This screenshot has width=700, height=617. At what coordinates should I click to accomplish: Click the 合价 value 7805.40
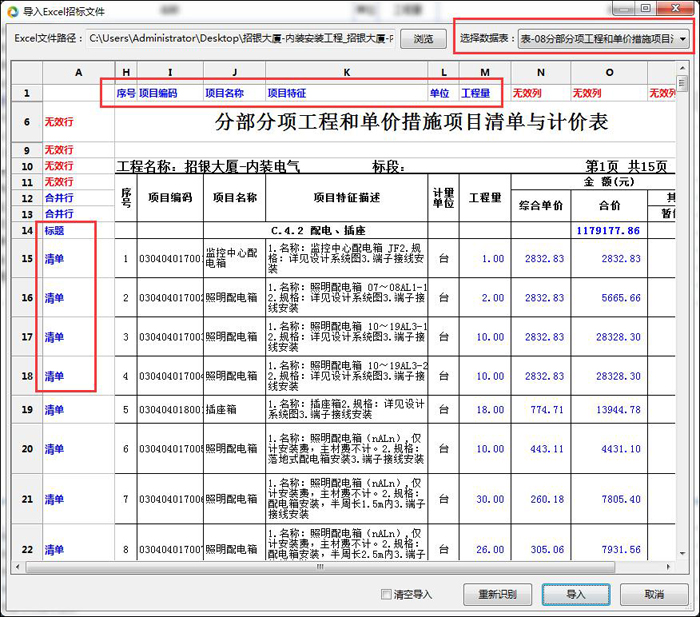coord(621,499)
